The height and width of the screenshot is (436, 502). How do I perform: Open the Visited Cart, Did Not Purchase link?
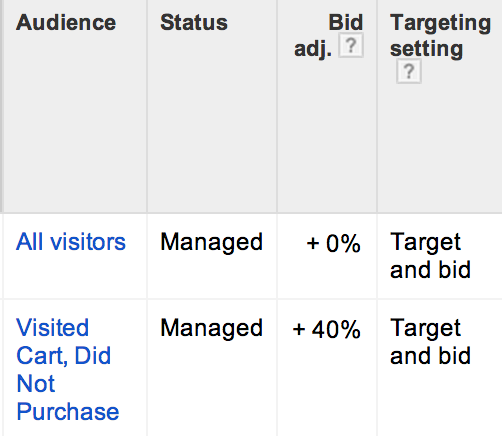tap(68, 369)
